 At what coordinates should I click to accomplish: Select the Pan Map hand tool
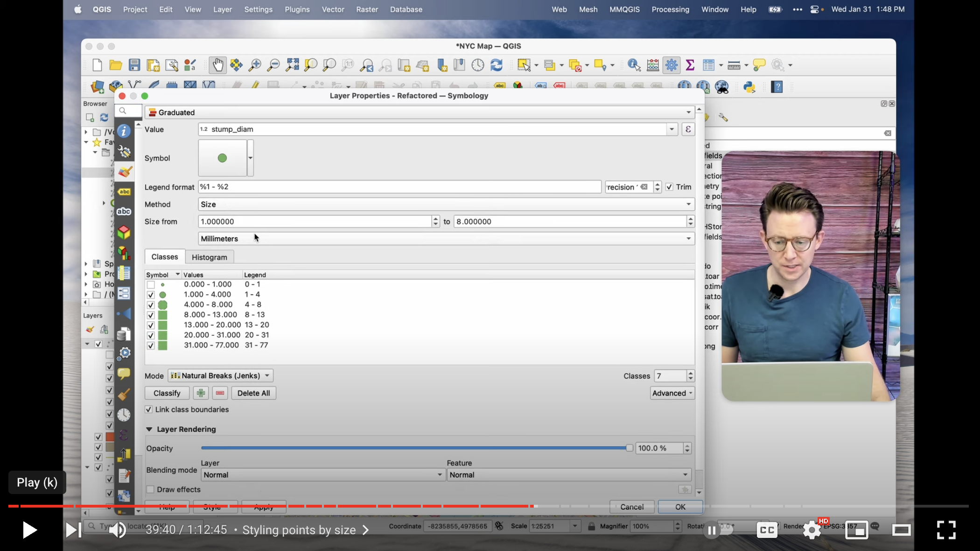click(x=217, y=65)
